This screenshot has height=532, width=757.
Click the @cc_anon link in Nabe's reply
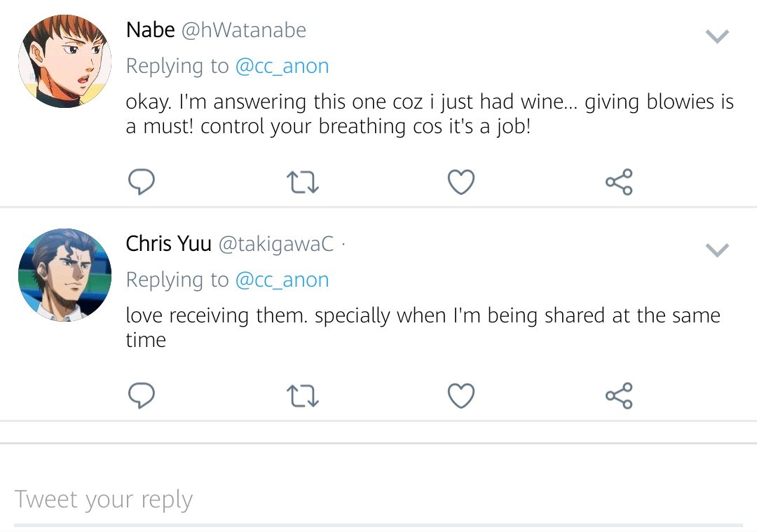(x=282, y=66)
